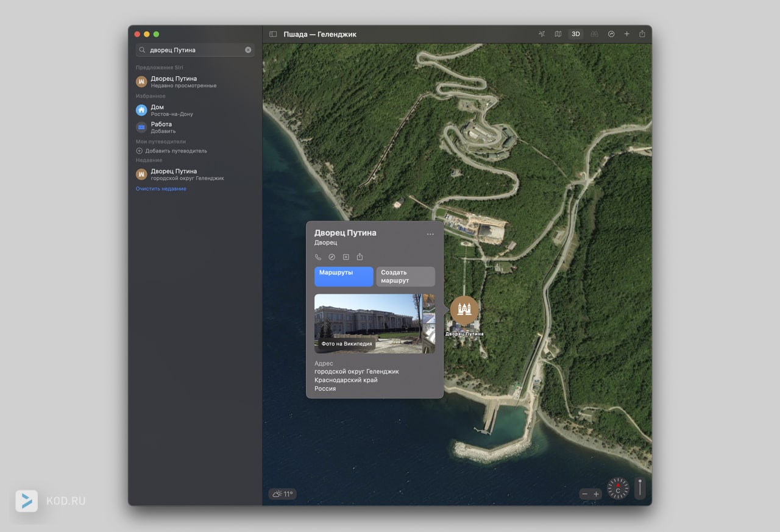Show current location with the arrow icon
Image resolution: width=780 pixels, height=532 pixels.
542,34
